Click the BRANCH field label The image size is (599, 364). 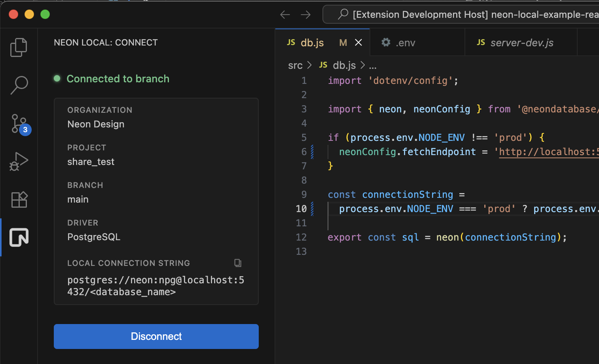[85, 185]
